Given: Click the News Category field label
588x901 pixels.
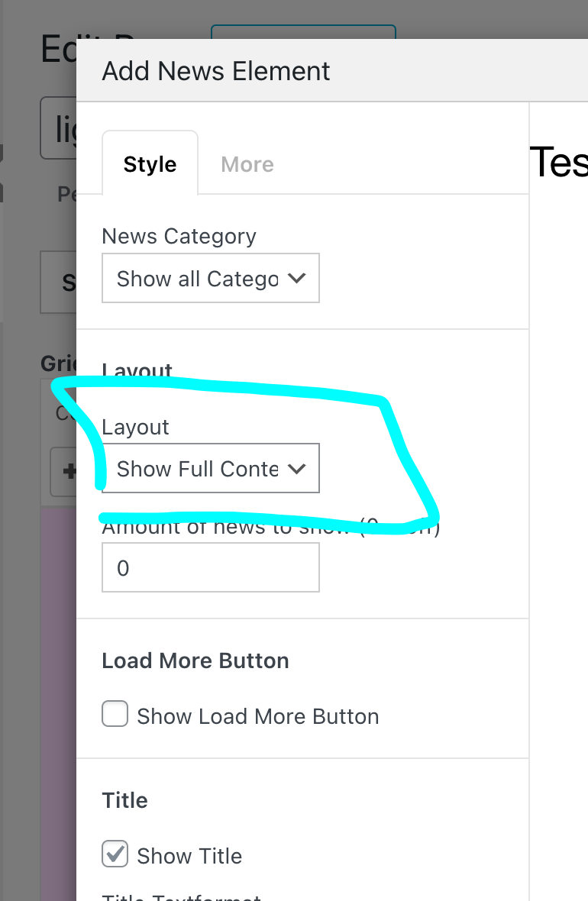Looking at the screenshot, I should pos(179,236).
